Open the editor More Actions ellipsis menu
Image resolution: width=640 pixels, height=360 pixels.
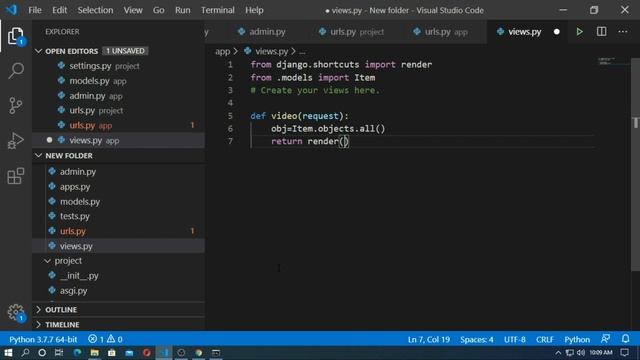tap(623, 31)
